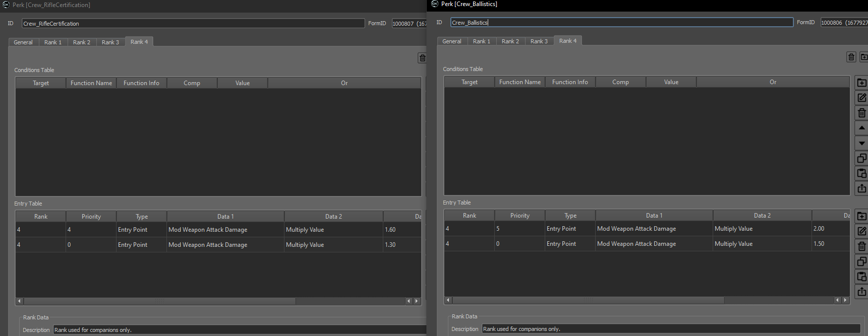Open General tab in Crew_RifleCertification window
Image resolution: width=868 pixels, height=336 pixels.
pos(23,42)
